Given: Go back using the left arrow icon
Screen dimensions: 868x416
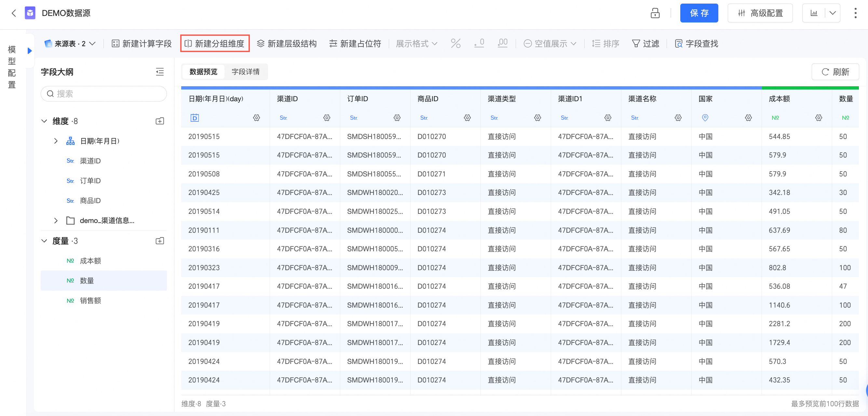Looking at the screenshot, I should [14, 13].
